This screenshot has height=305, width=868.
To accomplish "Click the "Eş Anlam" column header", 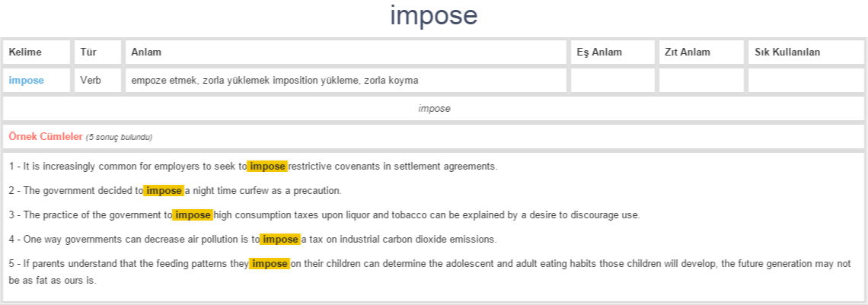I will [x=599, y=52].
